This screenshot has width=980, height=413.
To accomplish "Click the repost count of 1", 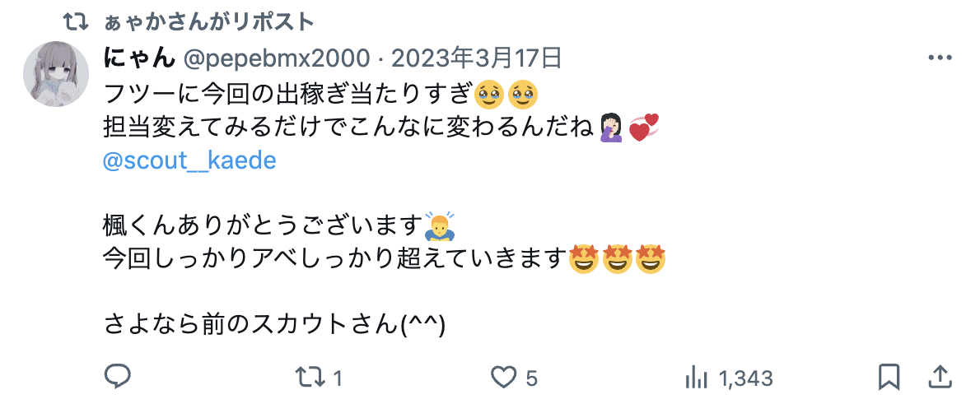I will [x=337, y=378].
